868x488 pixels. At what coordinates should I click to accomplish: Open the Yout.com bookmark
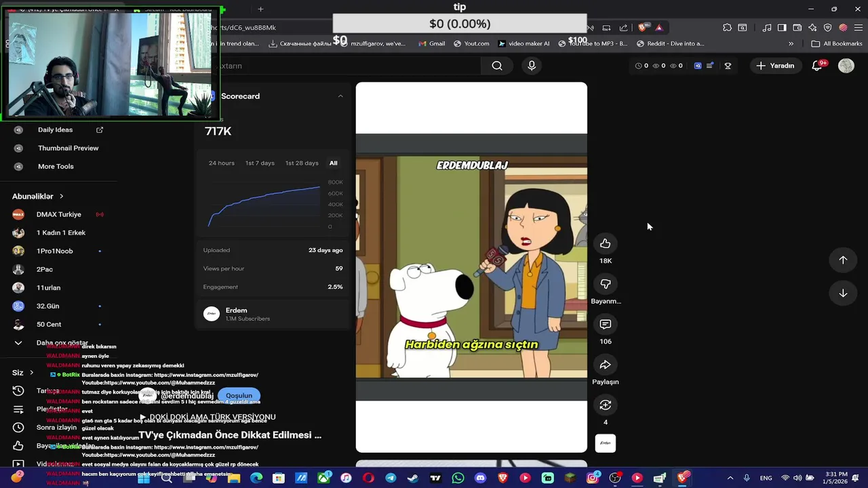tap(471, 43)
